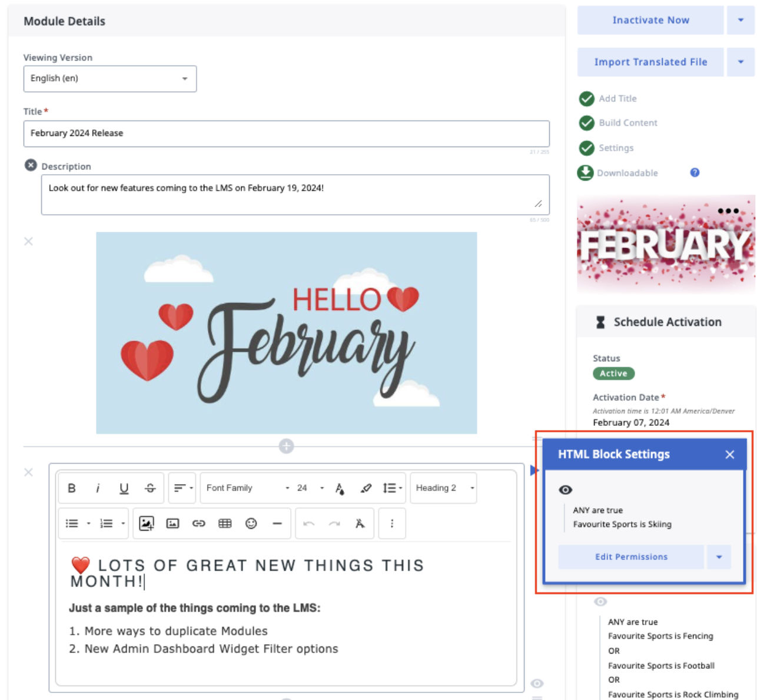757x700 pixels.
Task: Click the Description text area
Action: click(295, 195)
